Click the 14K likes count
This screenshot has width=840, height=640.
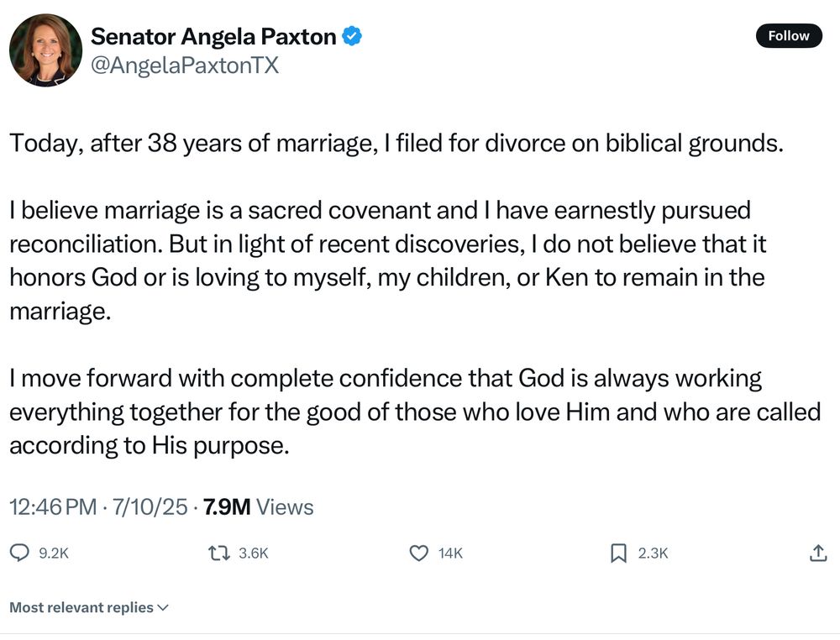pos(450,553)
